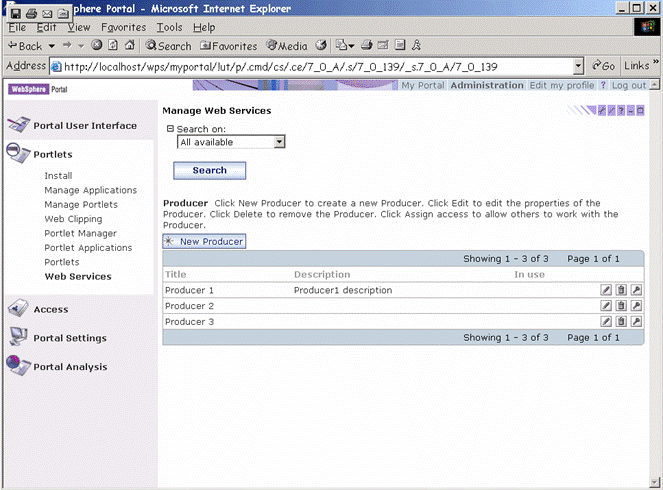
Task: Click the email envelope icon in floating toolbar
Action: (47, 14)
